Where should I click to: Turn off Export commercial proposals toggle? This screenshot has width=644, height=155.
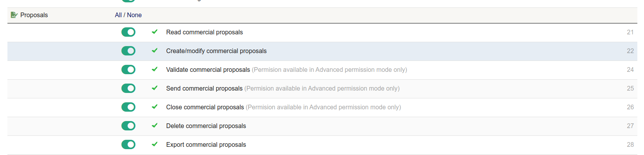pos(128,144)
